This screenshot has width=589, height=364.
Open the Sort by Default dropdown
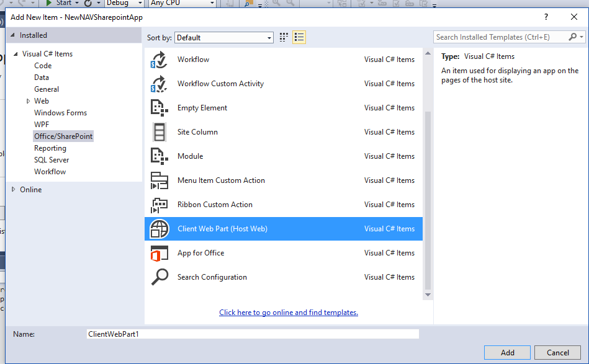click(x=224, y=38)
